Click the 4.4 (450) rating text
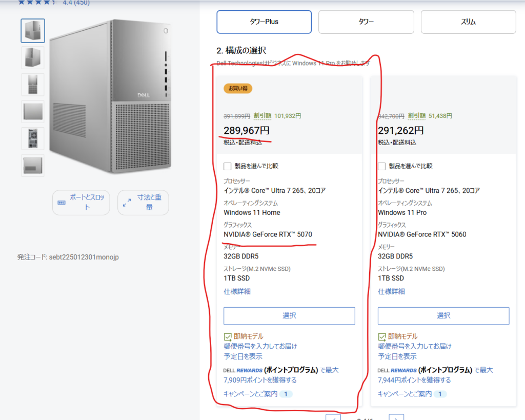The height and width of the screenshot is (420, 525). point(76,3)
